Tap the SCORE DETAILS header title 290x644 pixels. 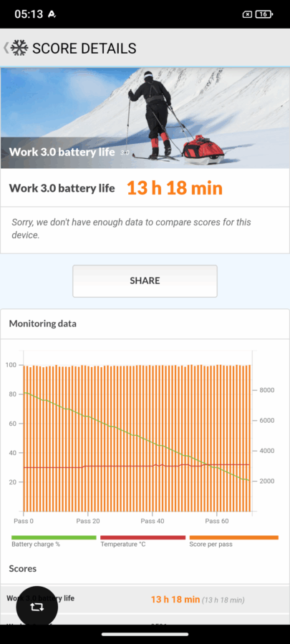click(x=84, y=48)
